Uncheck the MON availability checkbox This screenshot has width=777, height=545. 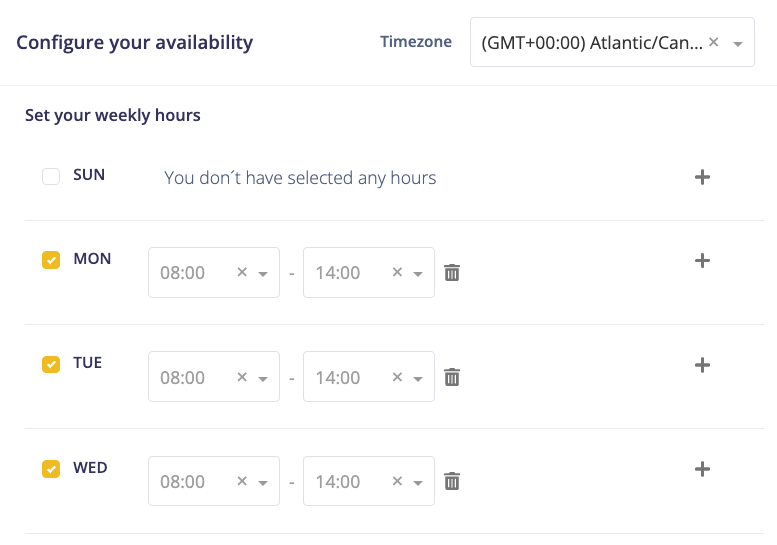click(51, 260)
